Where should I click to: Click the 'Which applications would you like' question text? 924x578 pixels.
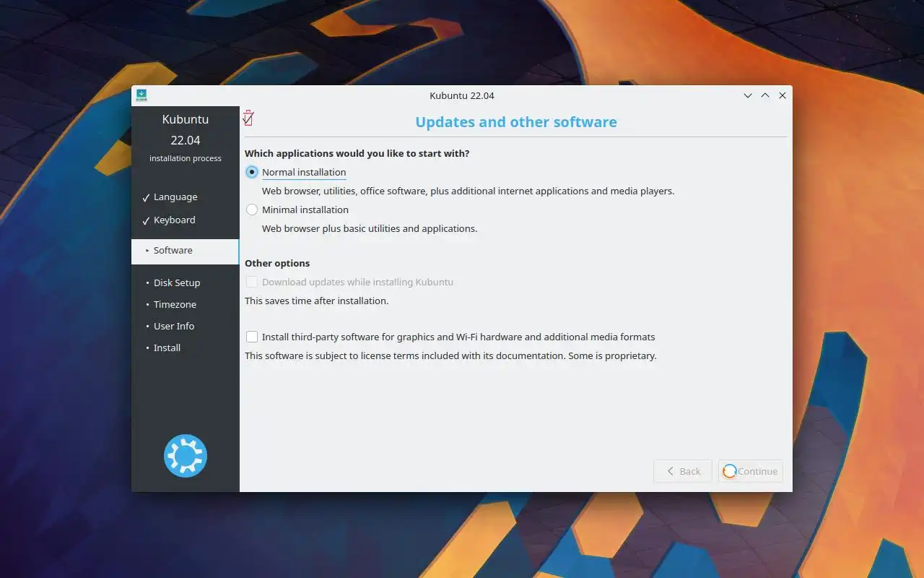(357, 154)
